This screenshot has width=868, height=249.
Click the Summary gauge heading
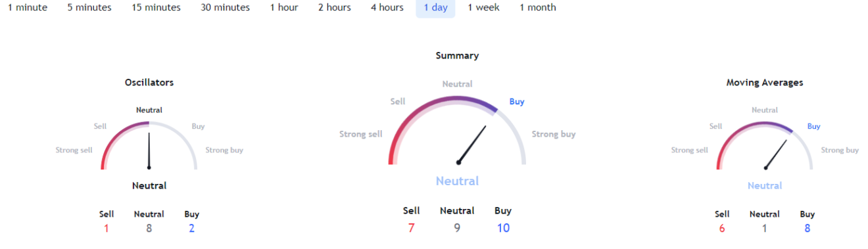click(x=457, y=56)
